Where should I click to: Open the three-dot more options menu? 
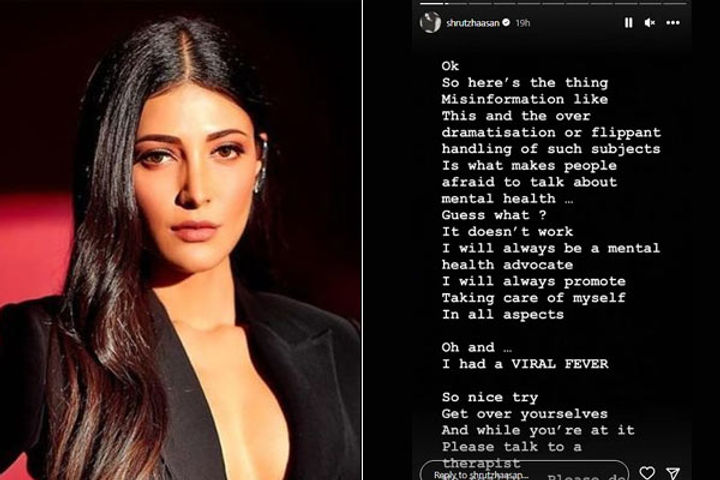coord(673,23)
